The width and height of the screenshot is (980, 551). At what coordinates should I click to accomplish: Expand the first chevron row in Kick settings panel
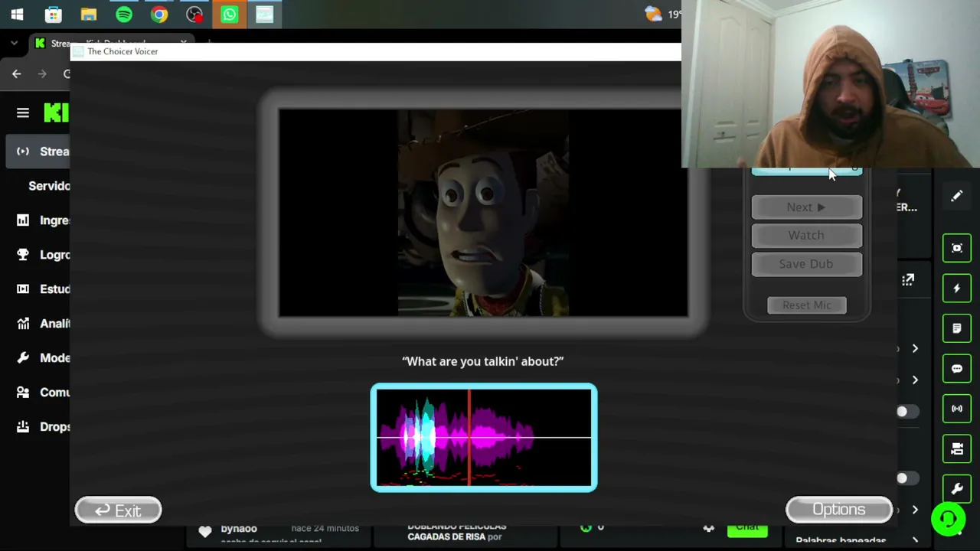[x=915, y=349]
